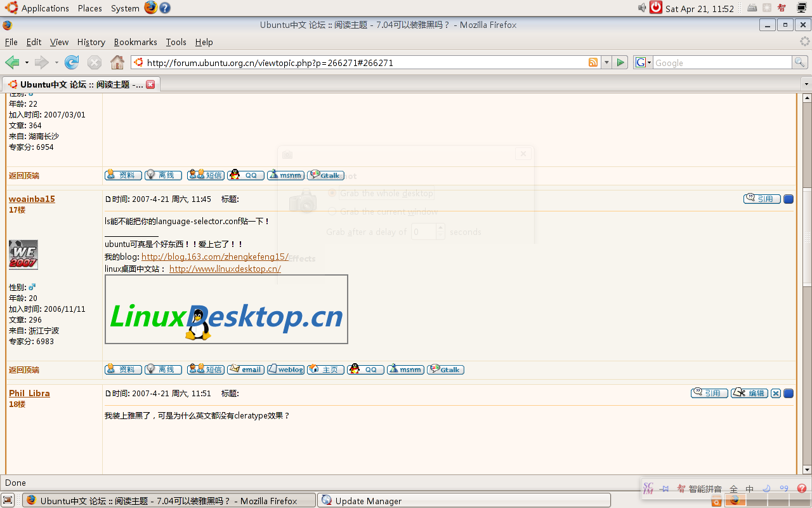Click the delete X icon on Phil_Libra's post
Screen dimensions: 812x508
click(776, 394)
